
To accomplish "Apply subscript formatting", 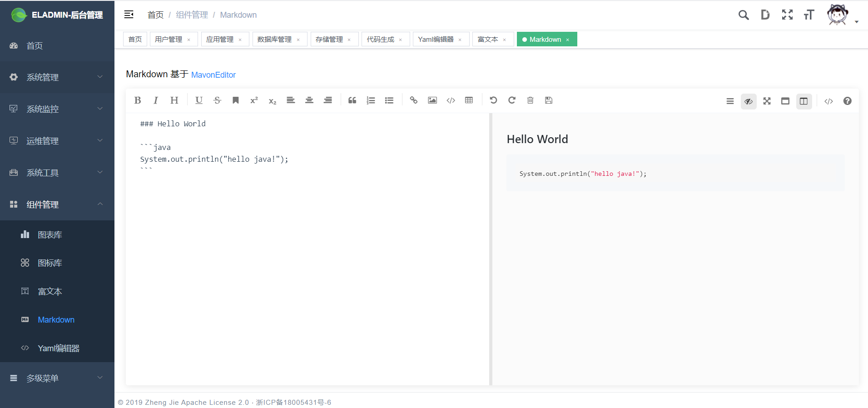I will coord(273,100).
